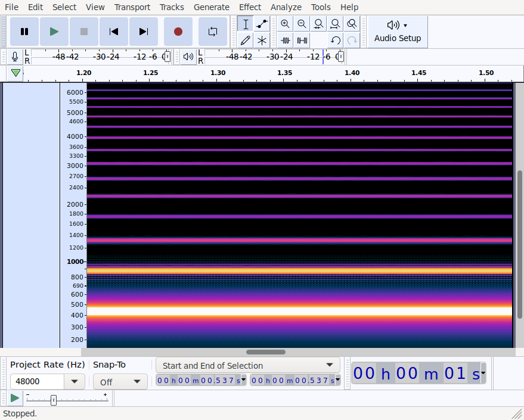The height and width of the screenshot is (420, 524).
Task: Select the Multi-Tool asterisk icon
Action: click(262, 41)
